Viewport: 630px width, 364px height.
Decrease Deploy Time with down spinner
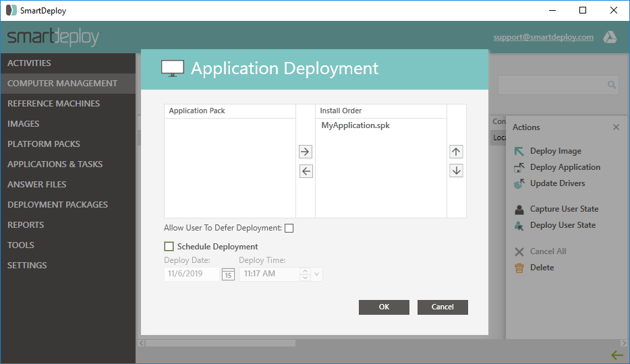click(305, 278)
